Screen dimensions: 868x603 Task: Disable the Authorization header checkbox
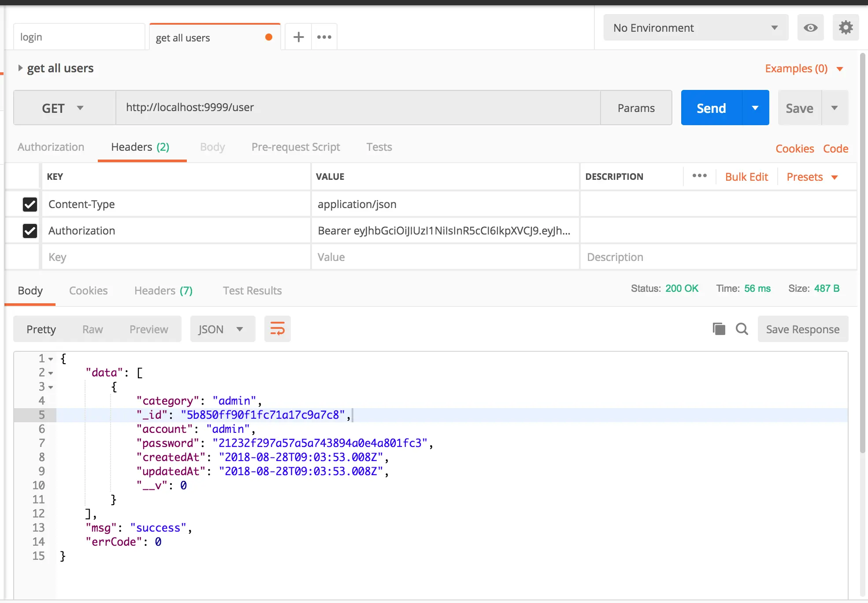[x=30, y=231]
